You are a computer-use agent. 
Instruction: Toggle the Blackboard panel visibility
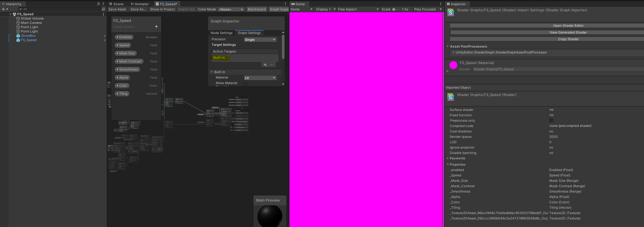256,9
